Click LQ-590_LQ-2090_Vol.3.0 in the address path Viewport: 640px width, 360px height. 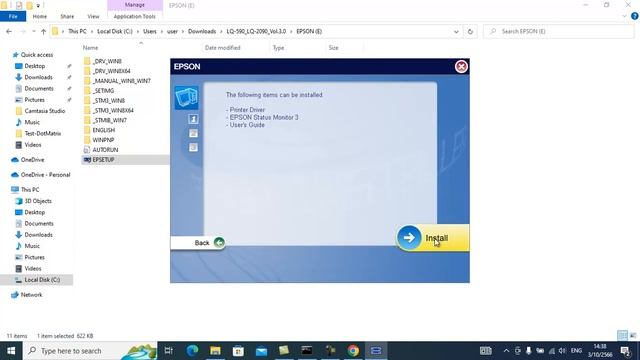[256, 31]
